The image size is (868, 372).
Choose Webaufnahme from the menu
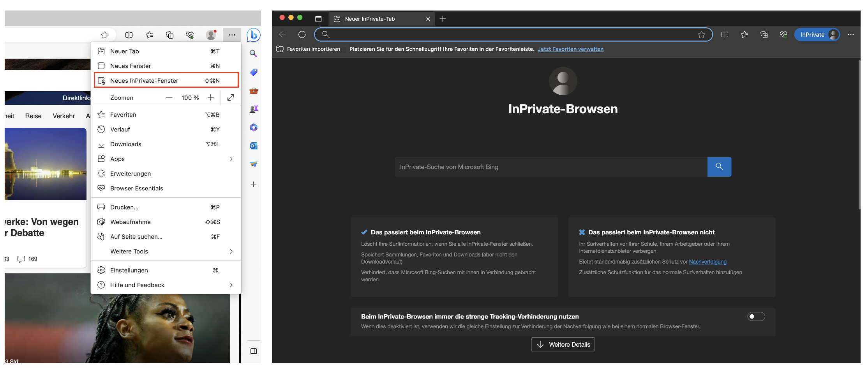(166, 222)
